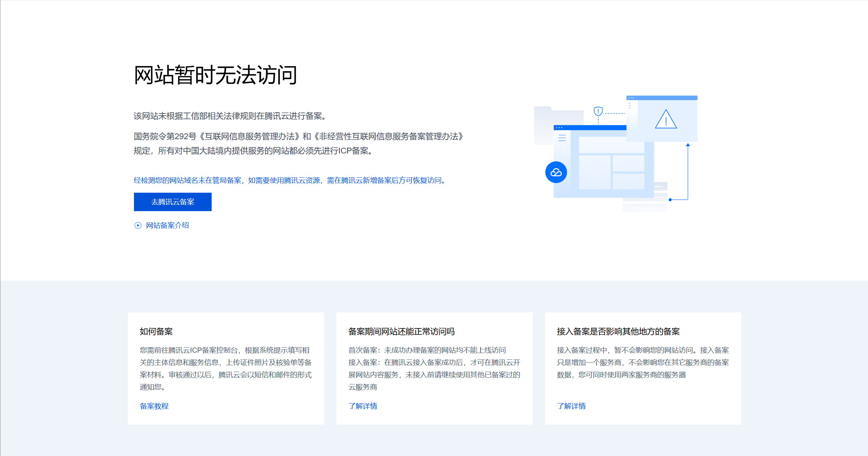Click the warning triangle icon in illustration
This screenshot has height=456, width=868.
pyautogui.click(x=666, y=119)
